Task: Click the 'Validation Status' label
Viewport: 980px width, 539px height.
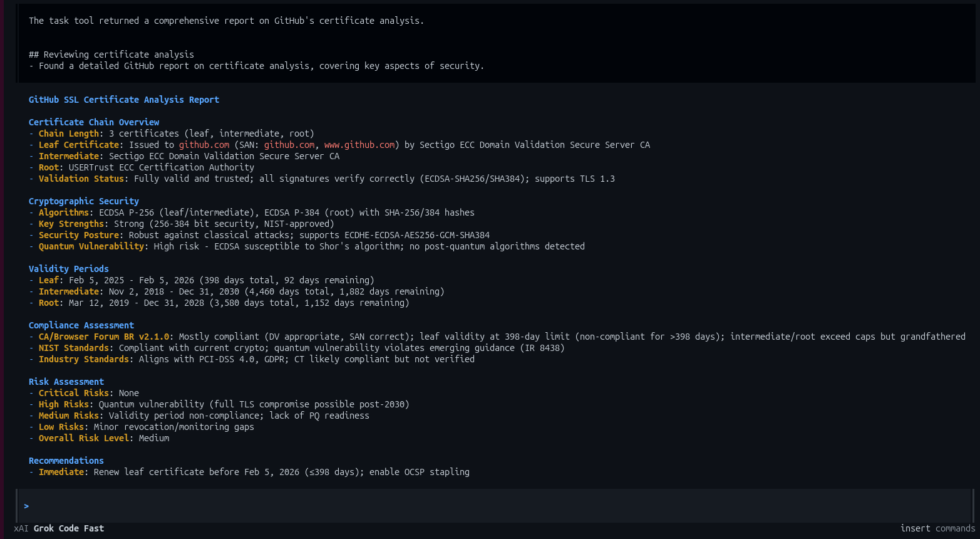Action: [81, 179]
